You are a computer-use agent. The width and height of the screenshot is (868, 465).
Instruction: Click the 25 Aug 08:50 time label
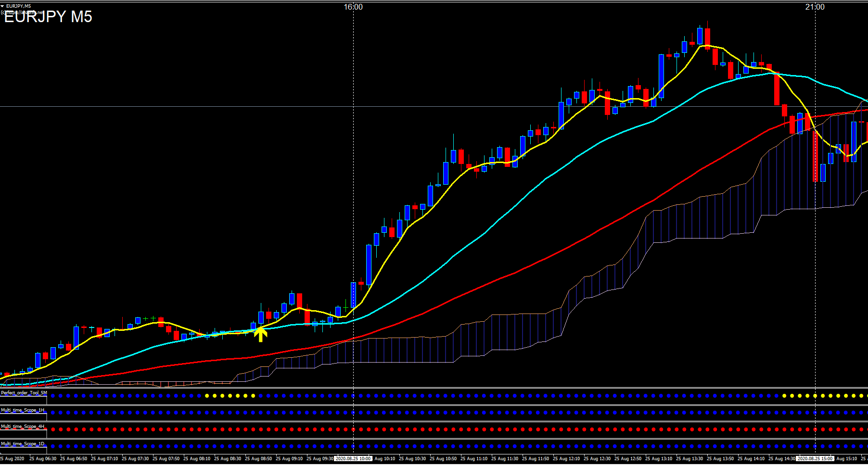pyautogui.click(x=258, y=459)
